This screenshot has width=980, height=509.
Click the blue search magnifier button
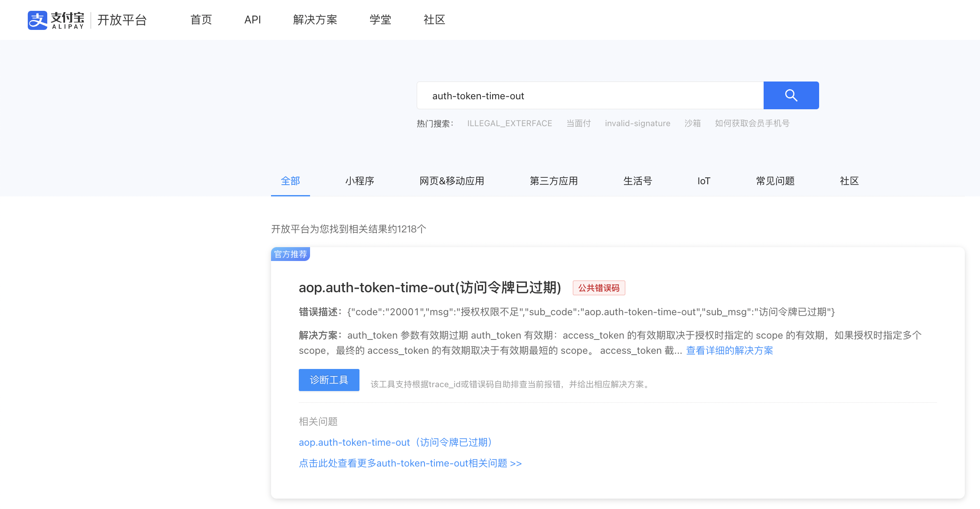791,95
